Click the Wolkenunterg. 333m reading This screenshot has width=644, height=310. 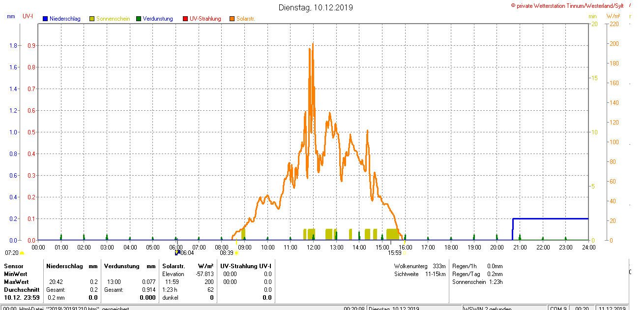click(420, 266)
